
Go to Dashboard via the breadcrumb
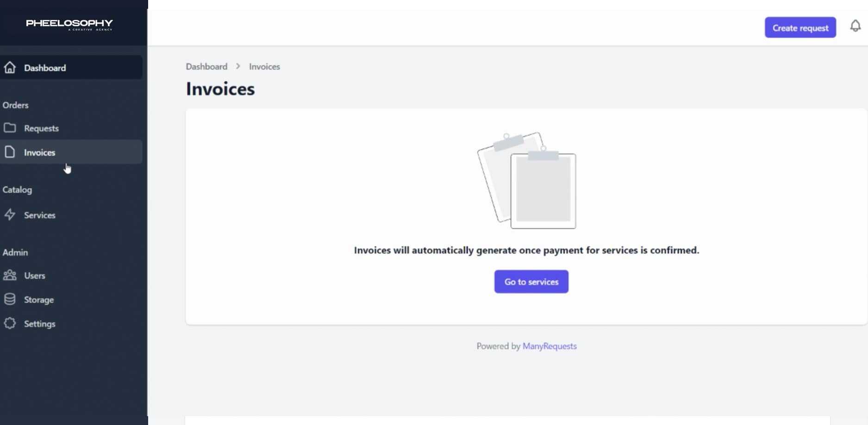(206, 67)
